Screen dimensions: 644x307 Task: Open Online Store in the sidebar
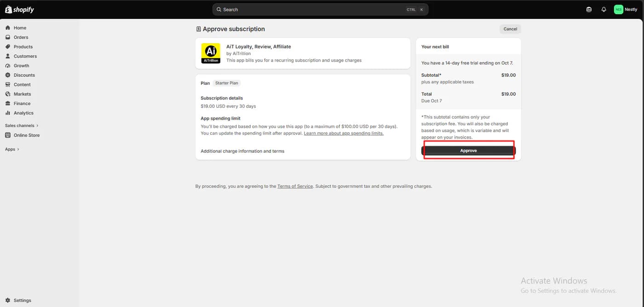pyautogui.click(x=27, y=135)
